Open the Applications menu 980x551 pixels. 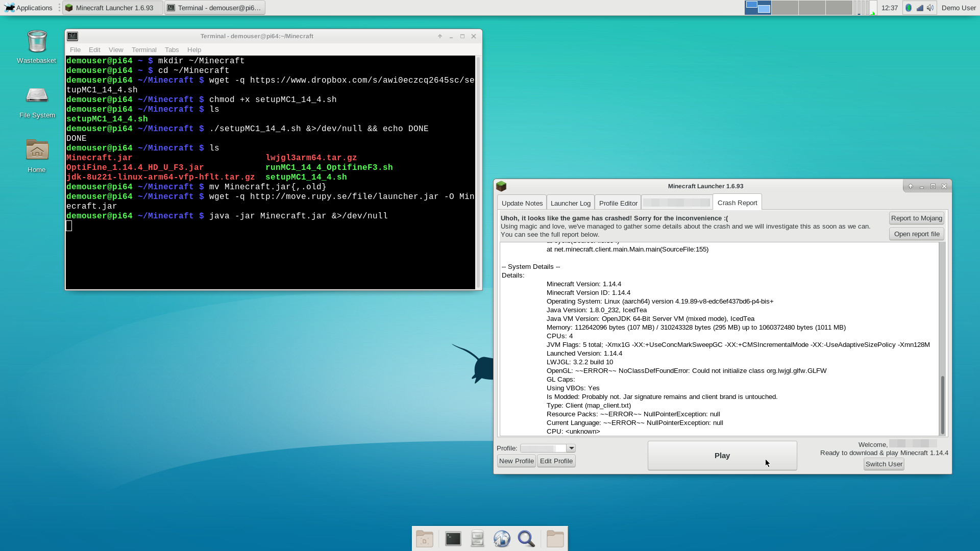[29, 8]
